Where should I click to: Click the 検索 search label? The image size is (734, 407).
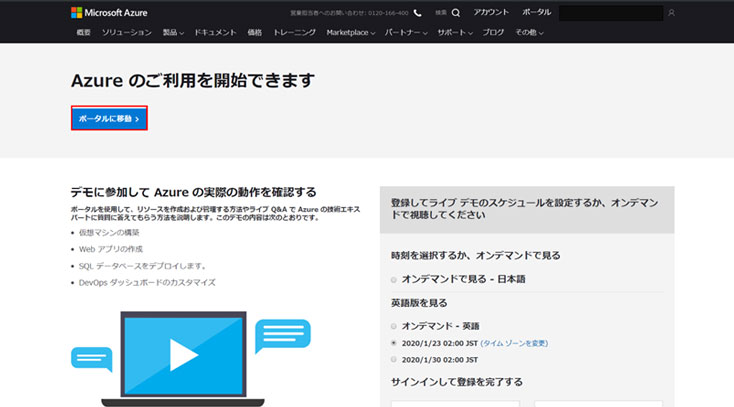(x=441, y=13)
